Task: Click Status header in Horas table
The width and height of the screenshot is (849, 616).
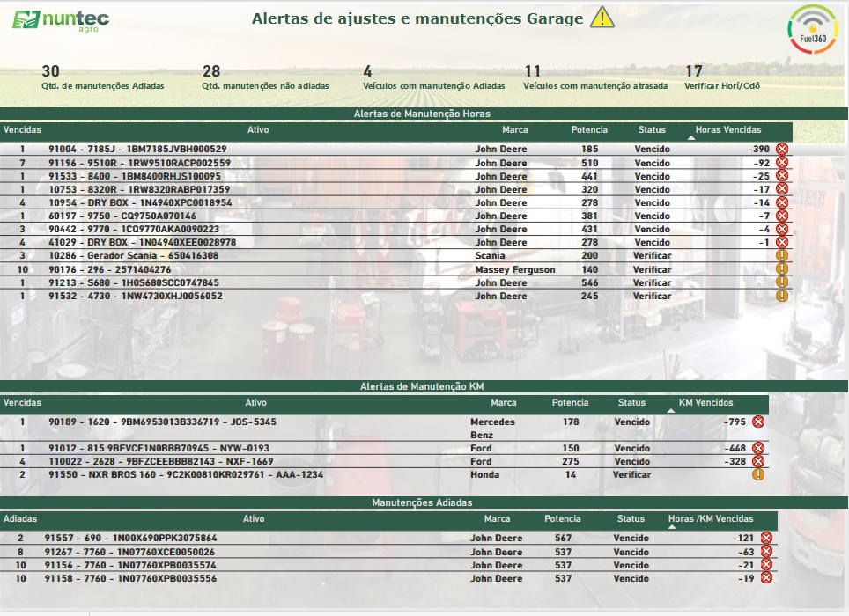Action: click(x=652, y=129)
